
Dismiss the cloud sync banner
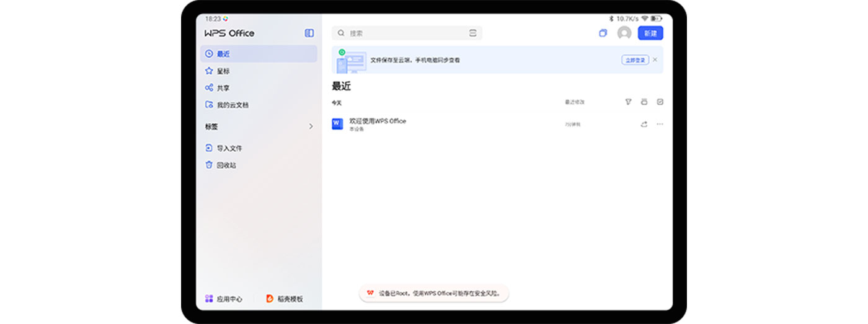coord(655,60)
